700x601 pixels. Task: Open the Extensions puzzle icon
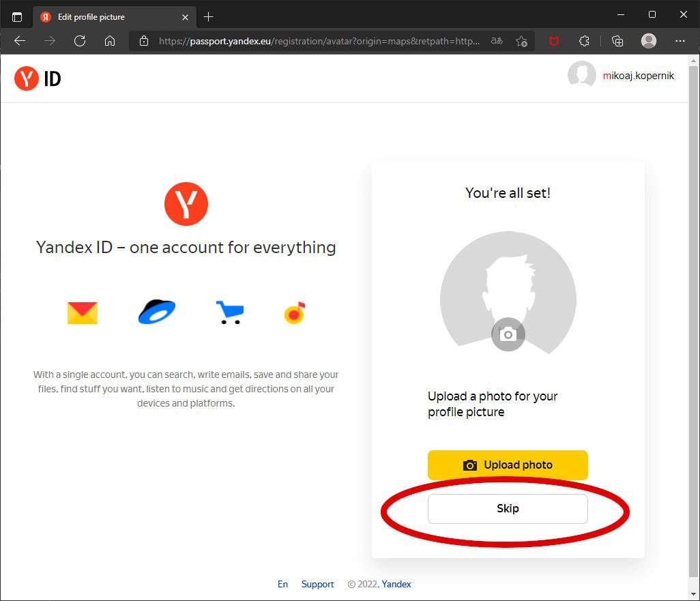(584, 41)
